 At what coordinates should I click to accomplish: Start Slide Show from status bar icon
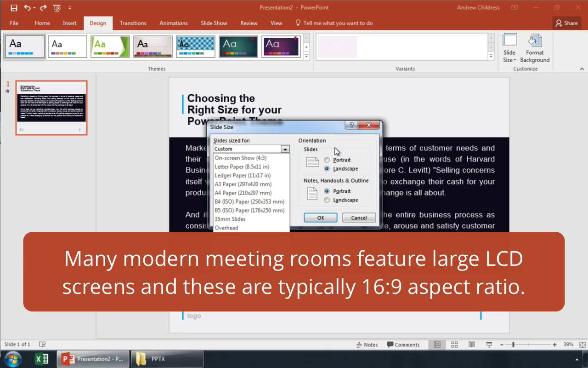(489, 345)
